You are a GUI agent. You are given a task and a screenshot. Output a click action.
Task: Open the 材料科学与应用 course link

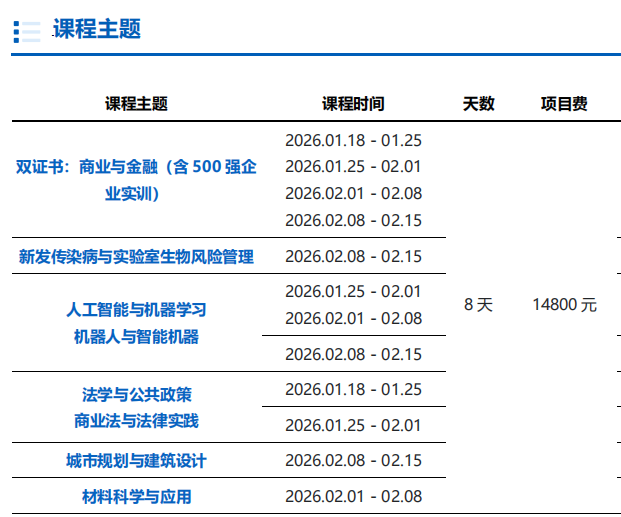pos(136,496)
